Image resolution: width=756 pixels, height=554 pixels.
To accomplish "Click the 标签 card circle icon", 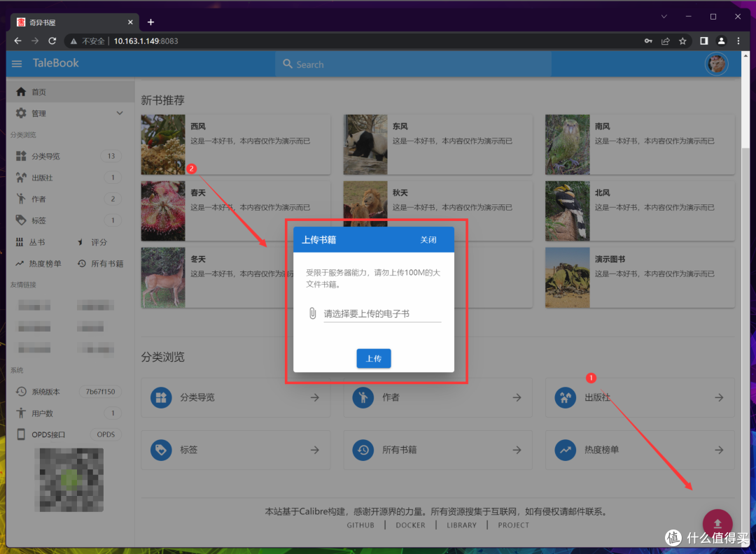I will point(161,450).
